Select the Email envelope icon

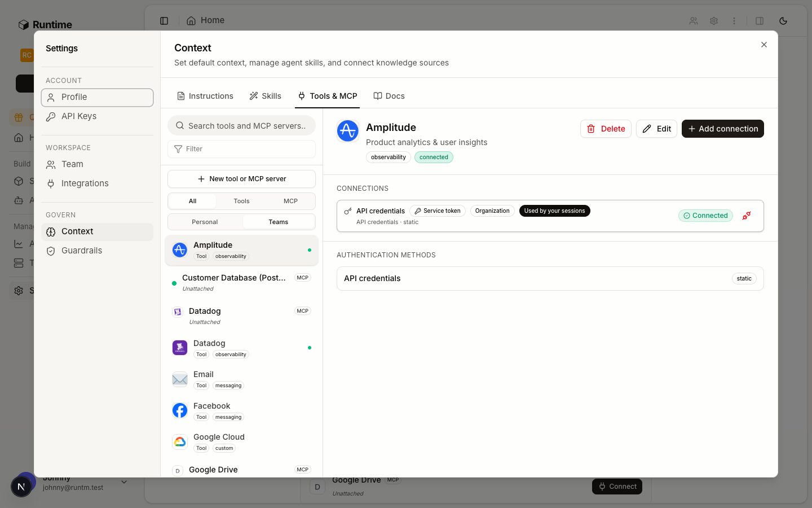180,379
